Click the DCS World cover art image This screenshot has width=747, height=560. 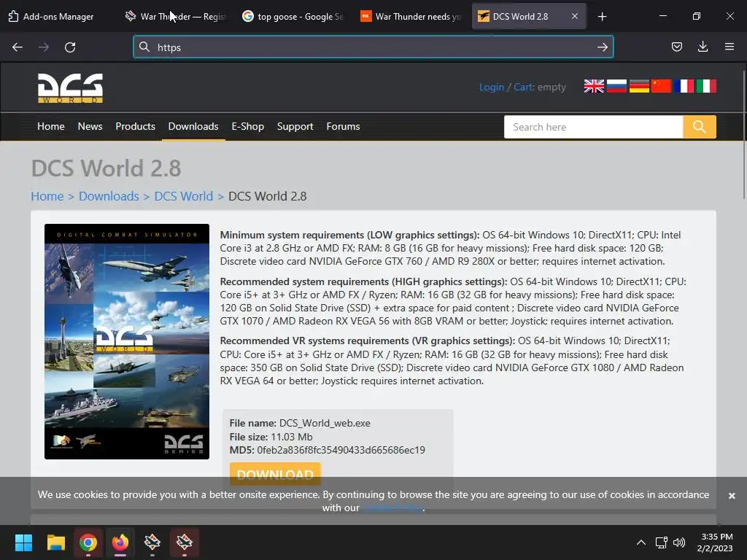[x=127, y=341]
